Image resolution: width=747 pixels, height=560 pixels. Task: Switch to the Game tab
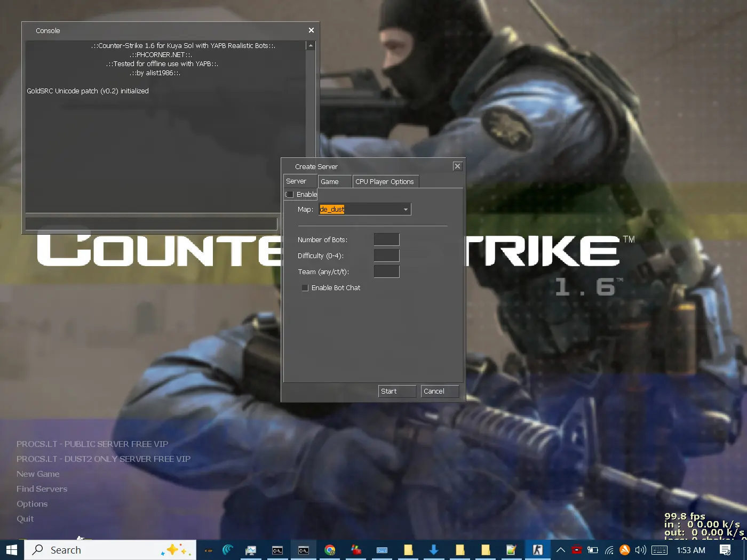point(335,181)
